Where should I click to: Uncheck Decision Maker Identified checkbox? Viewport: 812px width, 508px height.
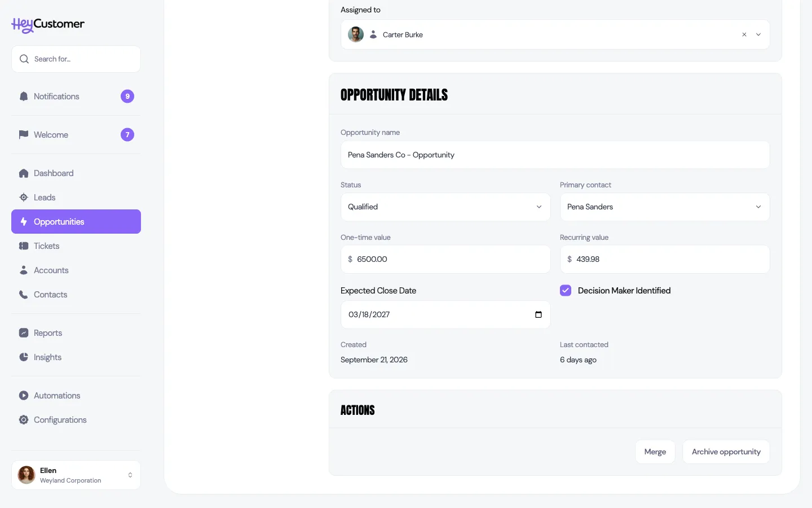[x=566, y=291]
